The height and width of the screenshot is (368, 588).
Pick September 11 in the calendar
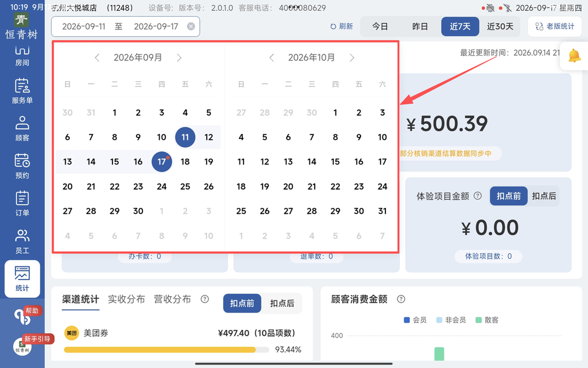point(185,137)
